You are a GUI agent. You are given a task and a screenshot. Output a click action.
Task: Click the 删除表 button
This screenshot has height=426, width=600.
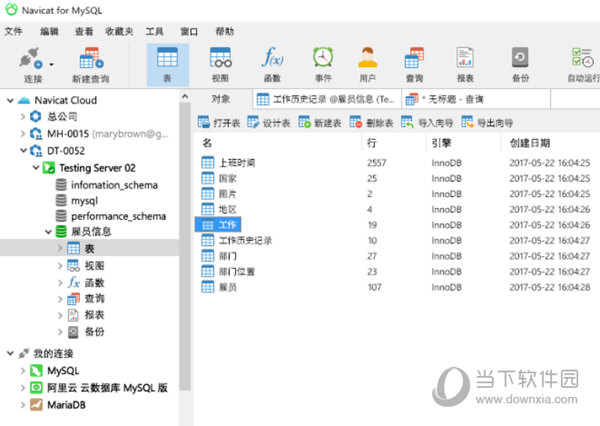[x=371, y=123]
